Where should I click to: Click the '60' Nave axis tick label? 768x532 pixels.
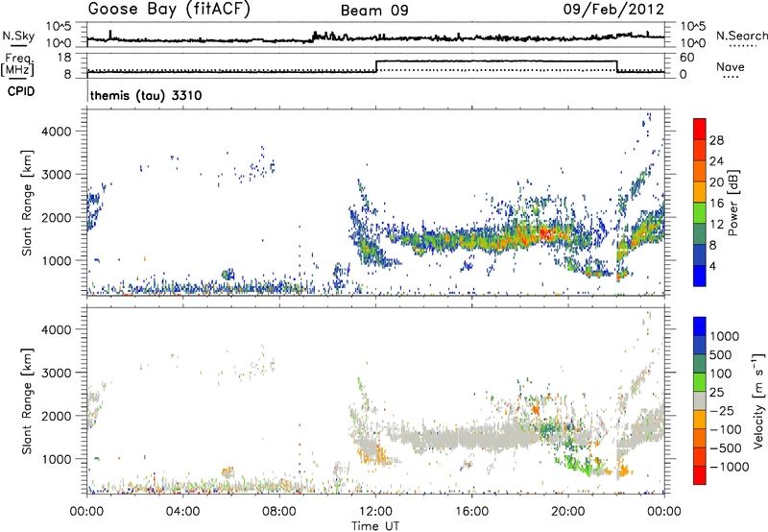(687, 58)
